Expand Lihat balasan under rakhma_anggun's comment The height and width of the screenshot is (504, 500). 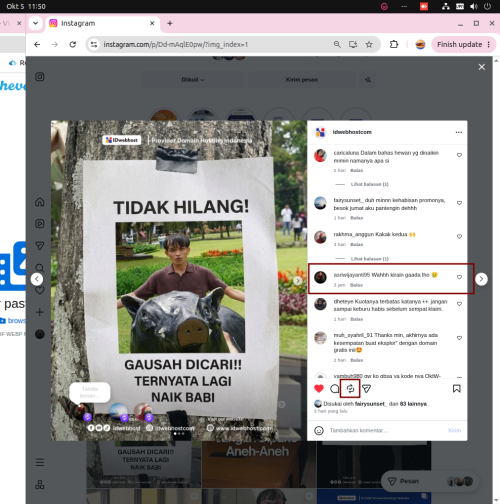pyautogui.click(x=369, y=259)
